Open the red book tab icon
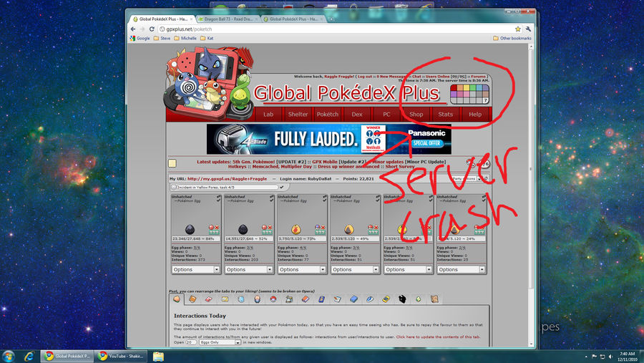Image resolution: width=644 pixels, height=363 pixels. [305, 299]
